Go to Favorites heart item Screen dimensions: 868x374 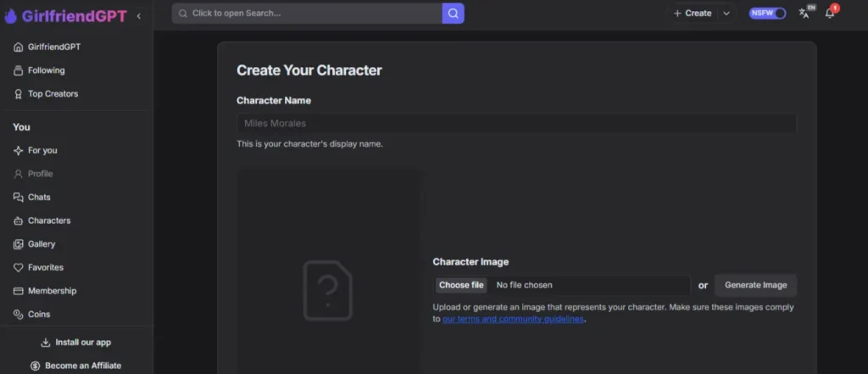click(45, 267)
